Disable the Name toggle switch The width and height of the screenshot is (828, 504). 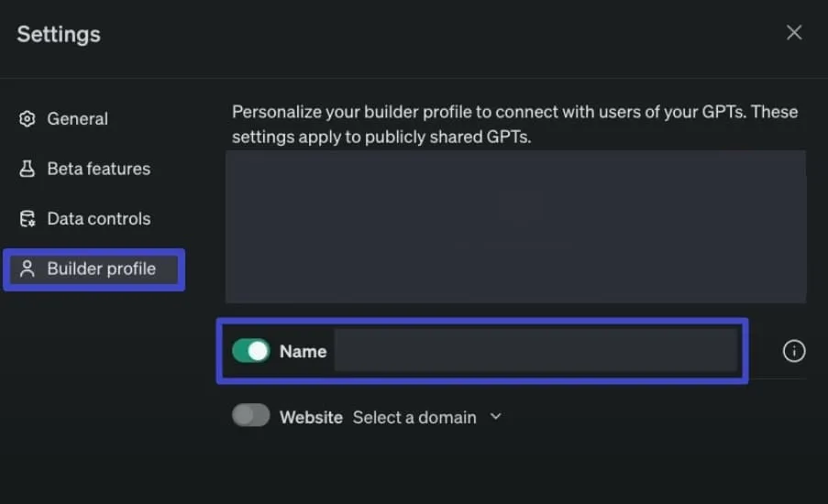251,351
